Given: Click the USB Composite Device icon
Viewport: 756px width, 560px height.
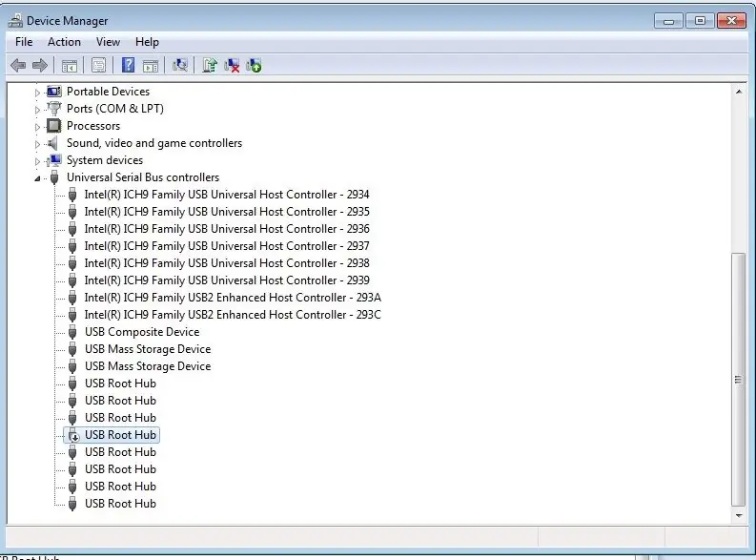Looking at the screenshot, I should click(72, 332).
